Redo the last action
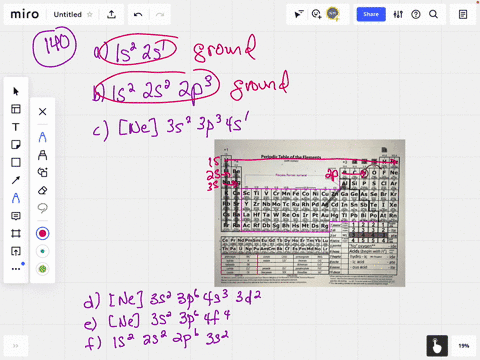The image size is (480, 360). coord(160,14)
